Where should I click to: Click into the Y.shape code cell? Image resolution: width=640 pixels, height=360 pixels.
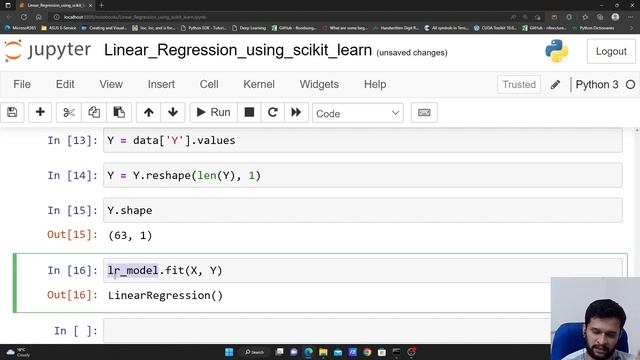(x=362, y=210)
